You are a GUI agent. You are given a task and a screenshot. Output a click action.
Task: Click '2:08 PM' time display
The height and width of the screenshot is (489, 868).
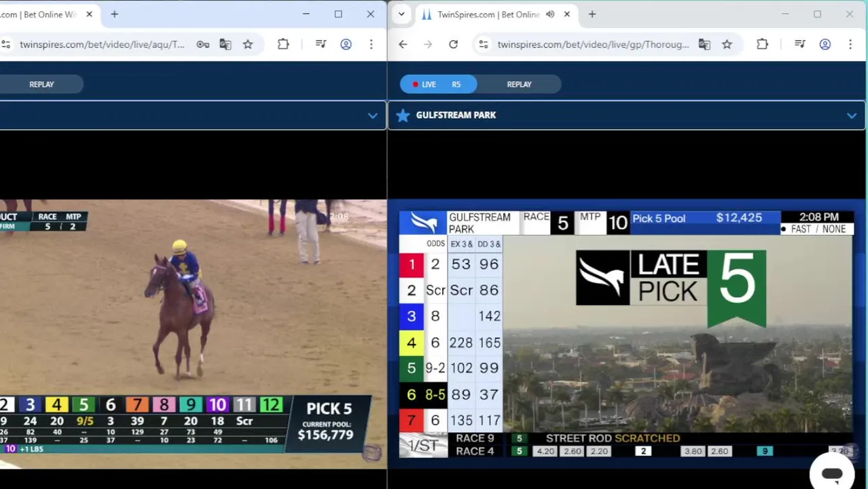click(819, 217)
